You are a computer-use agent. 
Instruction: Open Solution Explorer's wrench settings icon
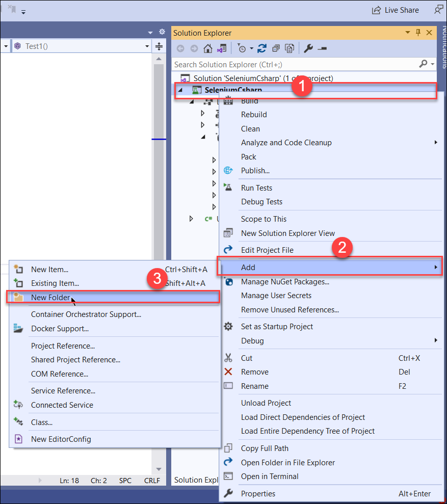(308, 48)
